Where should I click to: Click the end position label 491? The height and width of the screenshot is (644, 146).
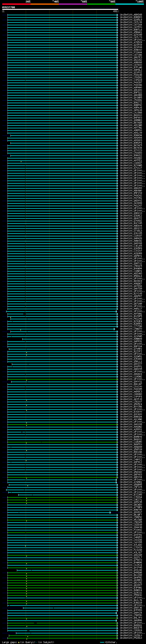(x=115, y=11)
